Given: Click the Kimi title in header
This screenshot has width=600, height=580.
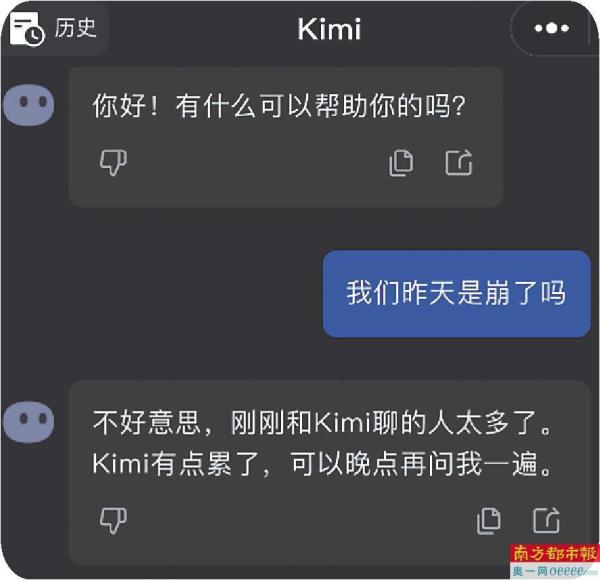Looking at the screenshot, I should pos(329,29).
